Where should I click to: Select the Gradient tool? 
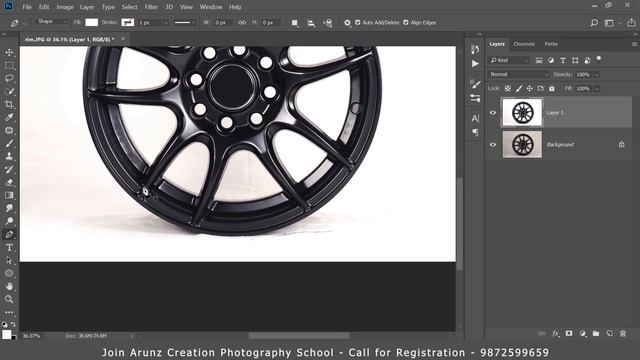[9, 195]
